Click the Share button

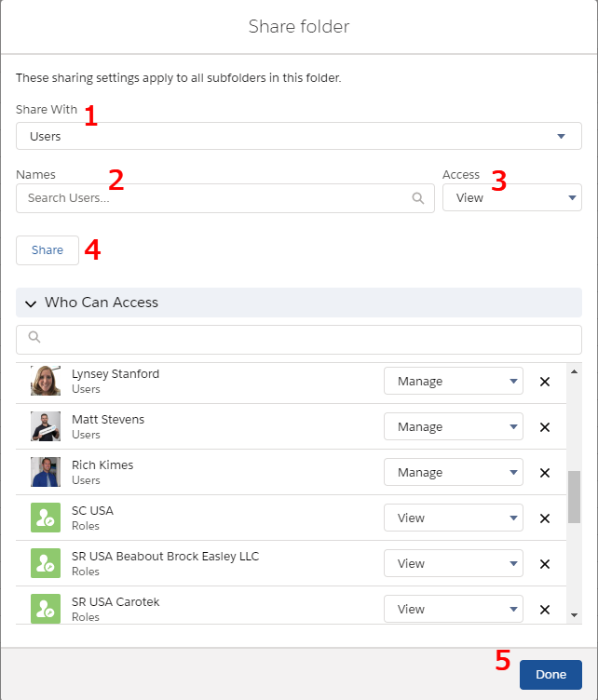pos(48,250)
